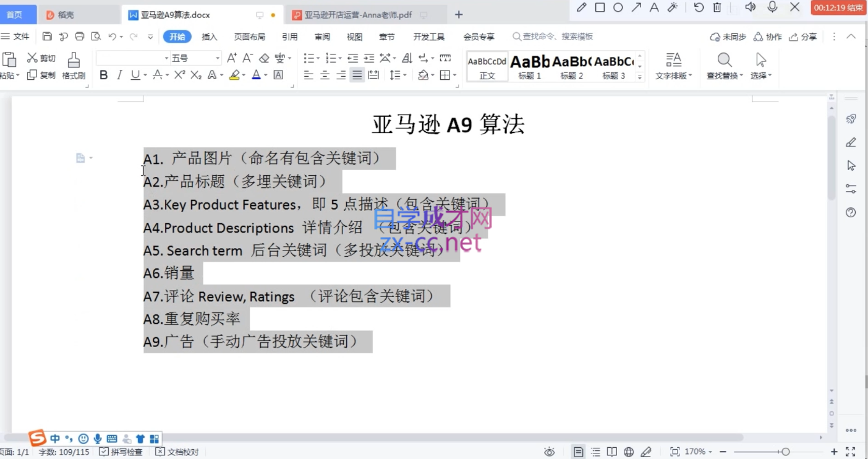The image size is (868, 459).
Task: Select the pencil annotation tool in recorder bar
Action: pyautogui.click(x=581, y=7)
